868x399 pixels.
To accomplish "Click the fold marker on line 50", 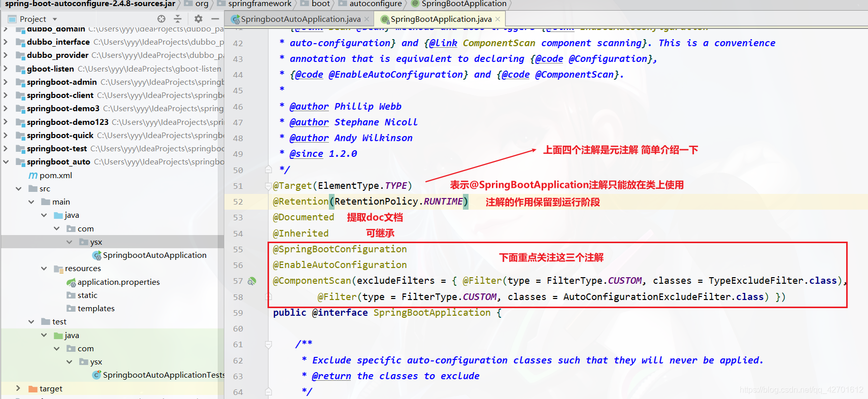I will click(x=269, y=169).
